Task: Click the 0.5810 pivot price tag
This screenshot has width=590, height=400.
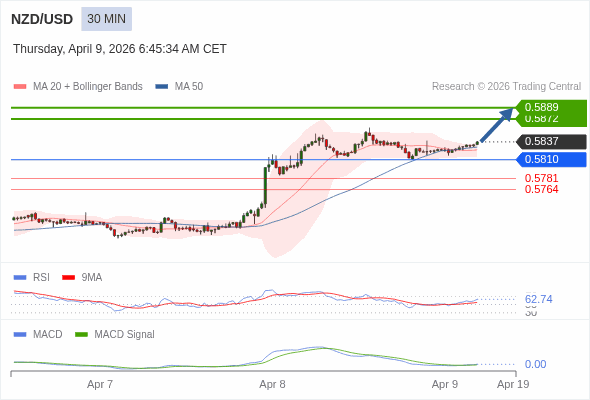Action: (551, 160)
